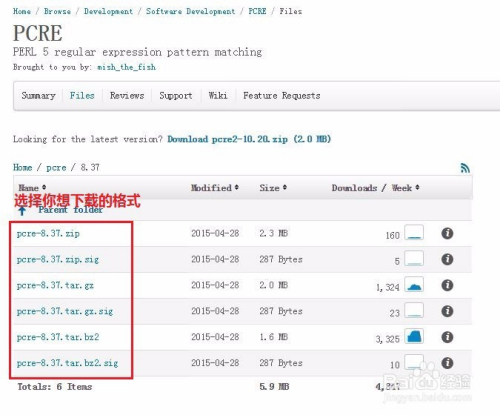Screen dimensions: 500x415
Task: Download pcre-8.37.tar.bz2.sig file
Action: click(67, 363)
